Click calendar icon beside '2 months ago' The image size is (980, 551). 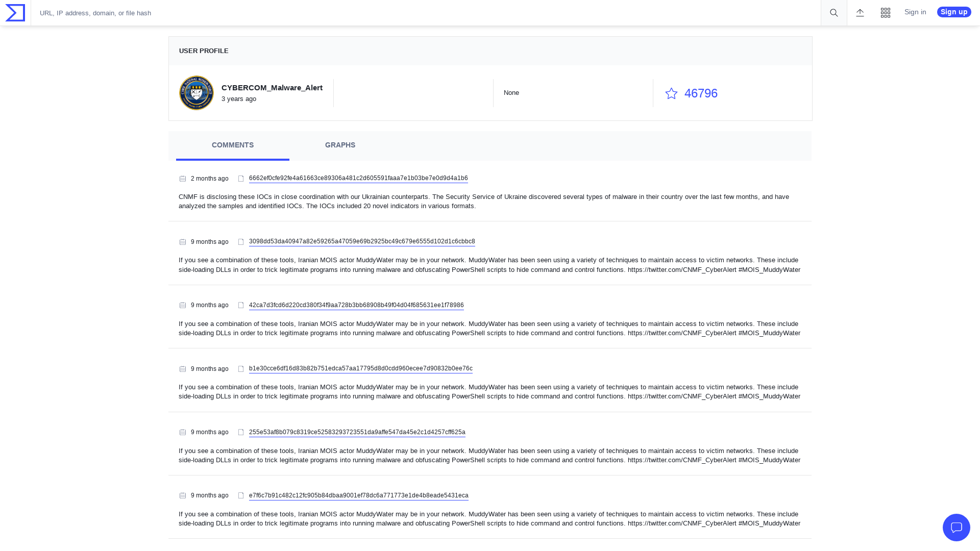coord(183,179)
